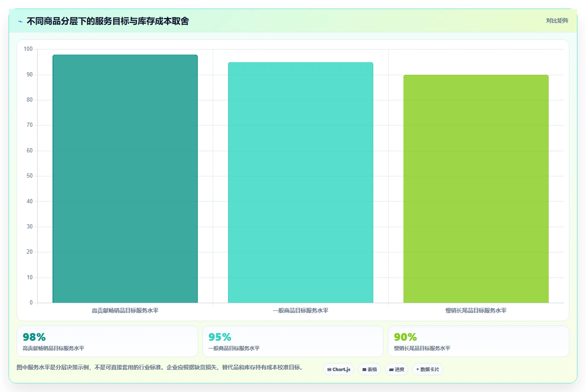Click x-axis label 高贡献畅销品目标服务水平
Viewport: 586px width, 392px height.
click(125, 310)
